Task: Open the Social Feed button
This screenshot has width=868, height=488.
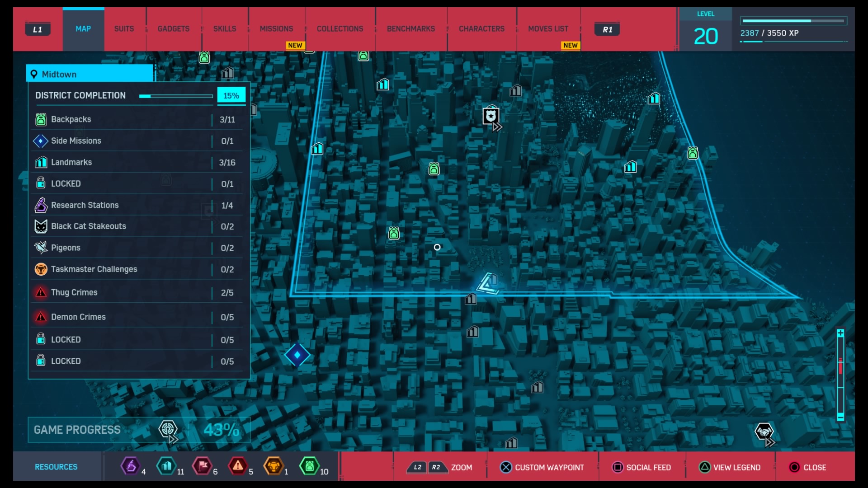Action: [642, 467]
